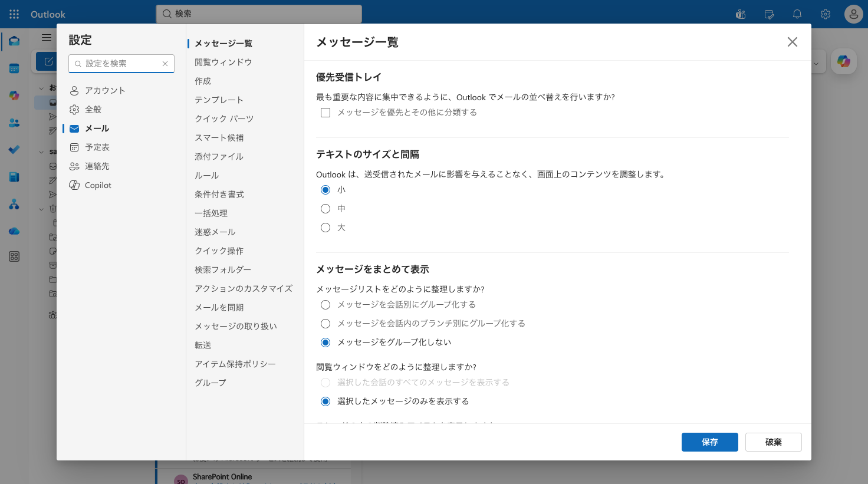This screenshot has height=484, width=868.
Task: Open To Do checkmark app icon
Action: (x=14, y=150)
